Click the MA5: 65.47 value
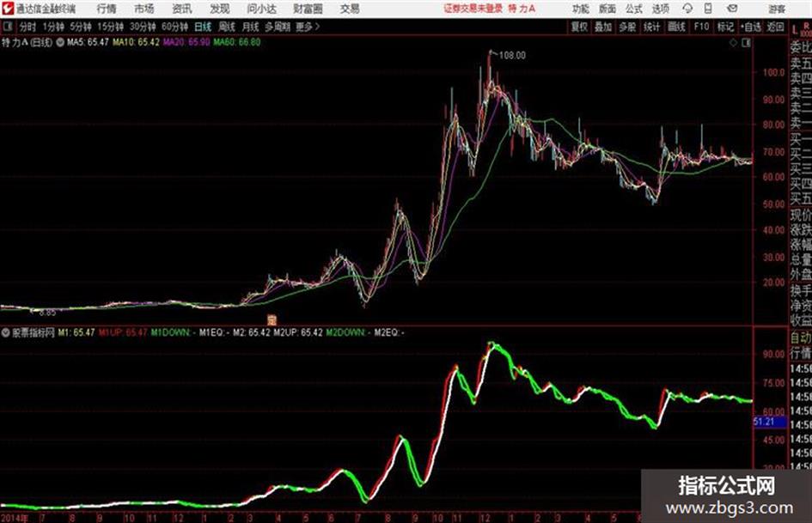Viewport: 812px width, 523px height. 88,42
